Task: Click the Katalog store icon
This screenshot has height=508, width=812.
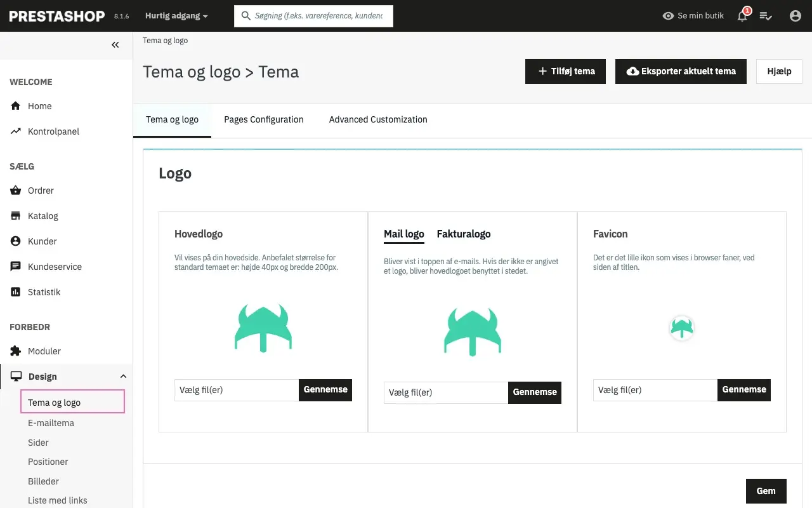Action: tap(16, 216)
